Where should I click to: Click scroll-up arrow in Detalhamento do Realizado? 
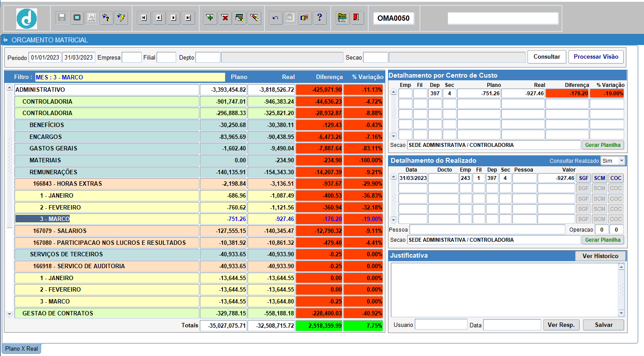394,177
